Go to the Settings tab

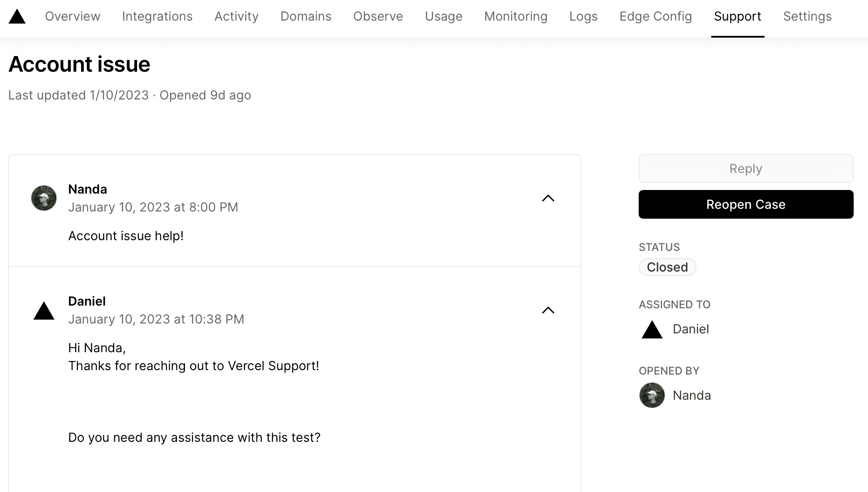click(807, 17)
